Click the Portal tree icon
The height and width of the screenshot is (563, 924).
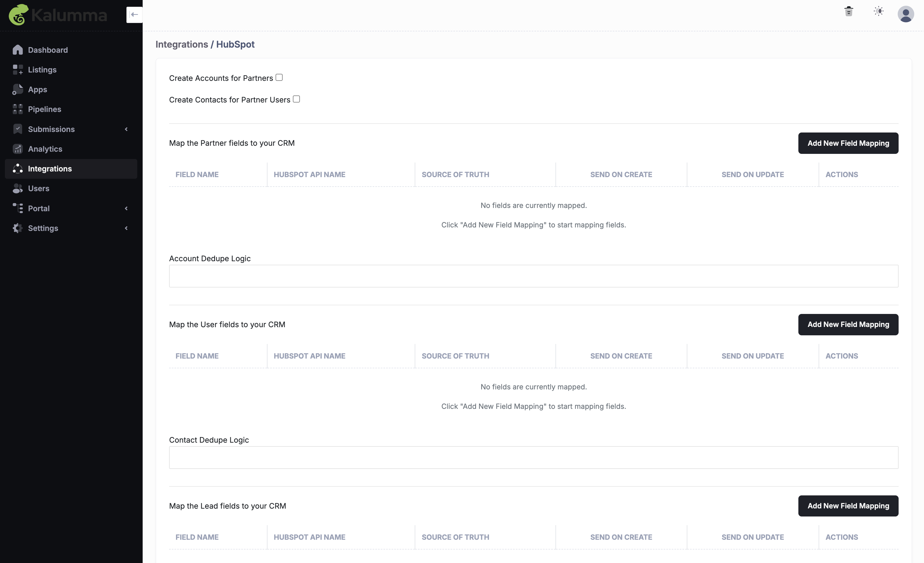18,208
